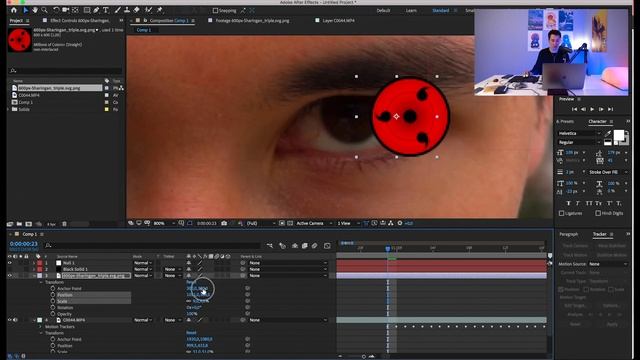This screenshot has width=640, height=360.
Task: Hide the Sharingan png layer eye
Action: (x=10, y=276)
